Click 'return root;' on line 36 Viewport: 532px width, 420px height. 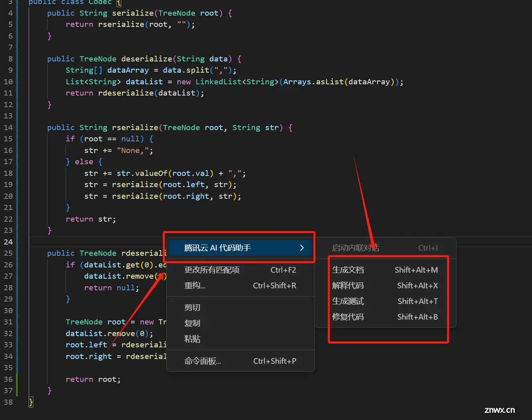(93, 379)
